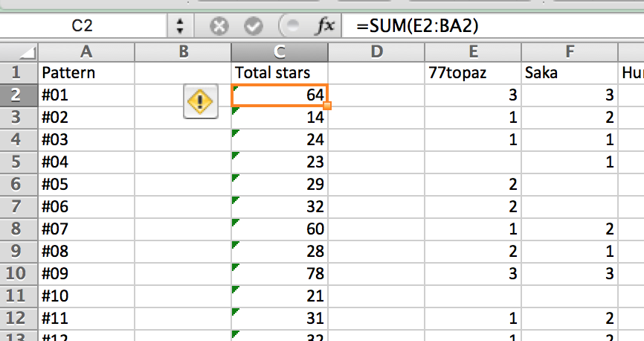Confirm entry with the checkmark icon

pos(254,26)
